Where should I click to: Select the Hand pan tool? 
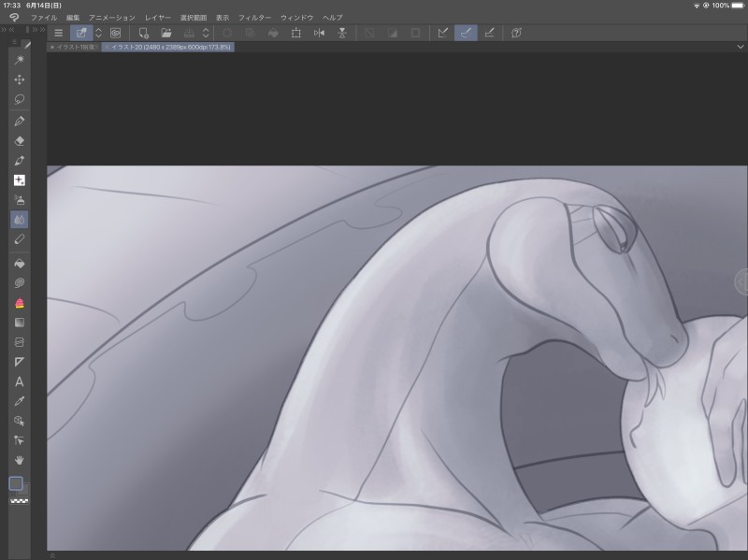(20, 460)
